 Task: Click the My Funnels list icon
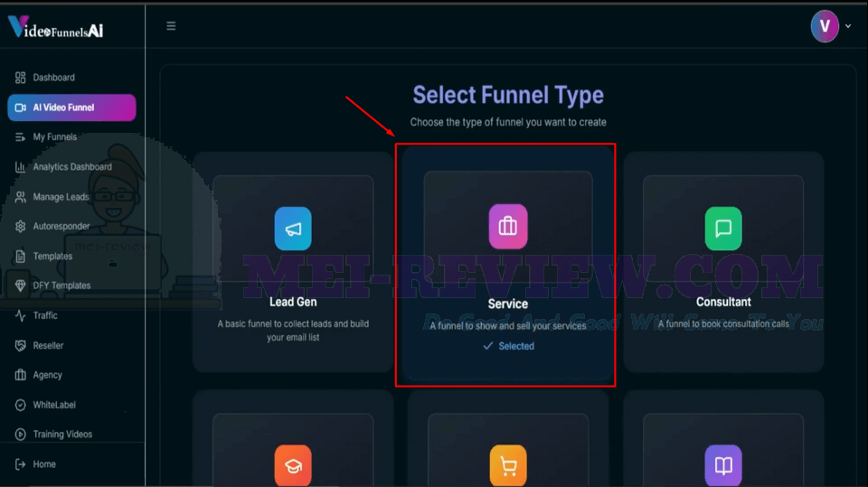[21, 137]
